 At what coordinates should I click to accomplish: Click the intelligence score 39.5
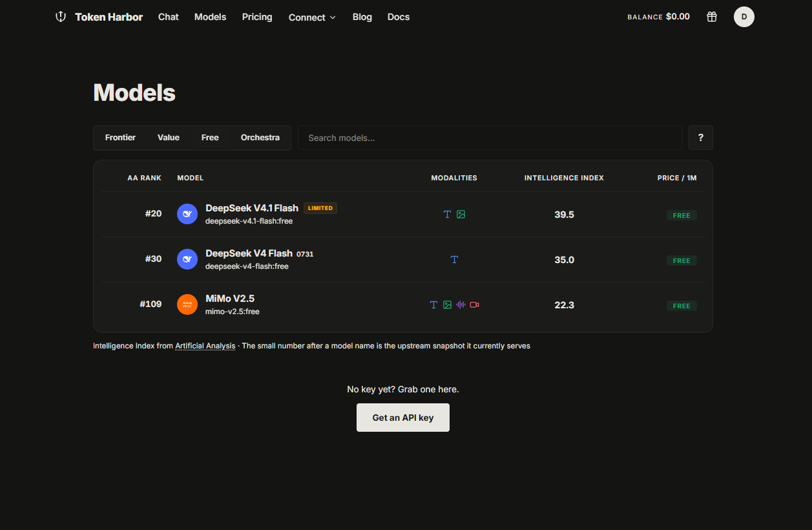click(x=564, y=215)
